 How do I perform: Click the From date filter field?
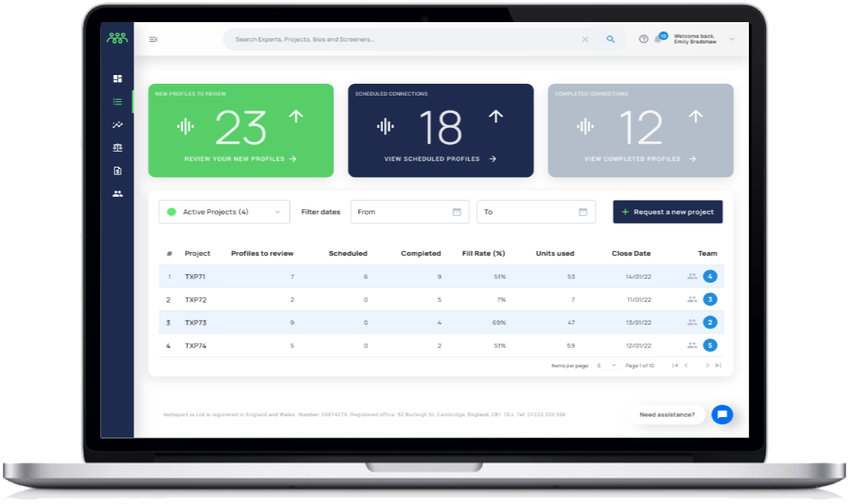pyautogui.click(x=409, y=212)
